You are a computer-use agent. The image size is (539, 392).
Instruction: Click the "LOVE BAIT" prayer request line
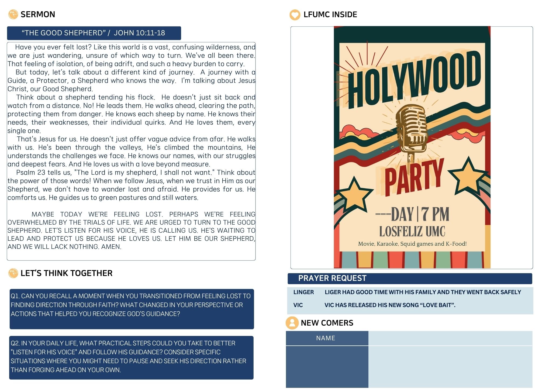390,305
